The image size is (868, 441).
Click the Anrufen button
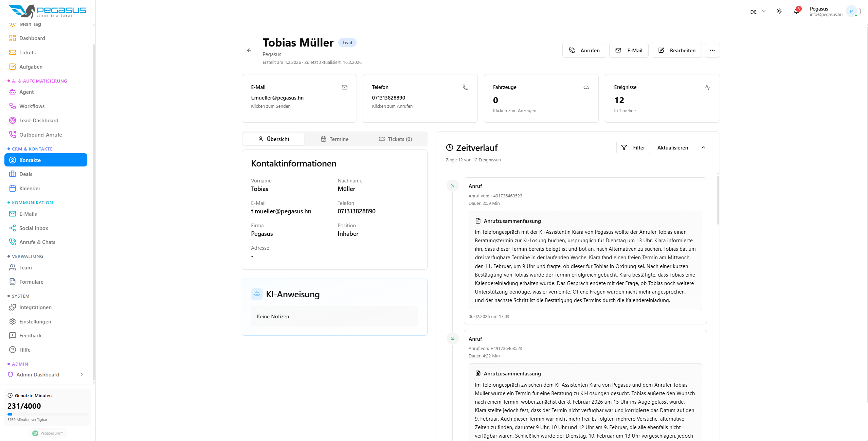[584, 50]
